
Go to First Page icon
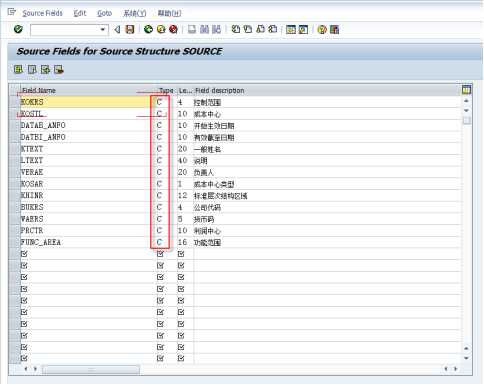coord(236,29)
